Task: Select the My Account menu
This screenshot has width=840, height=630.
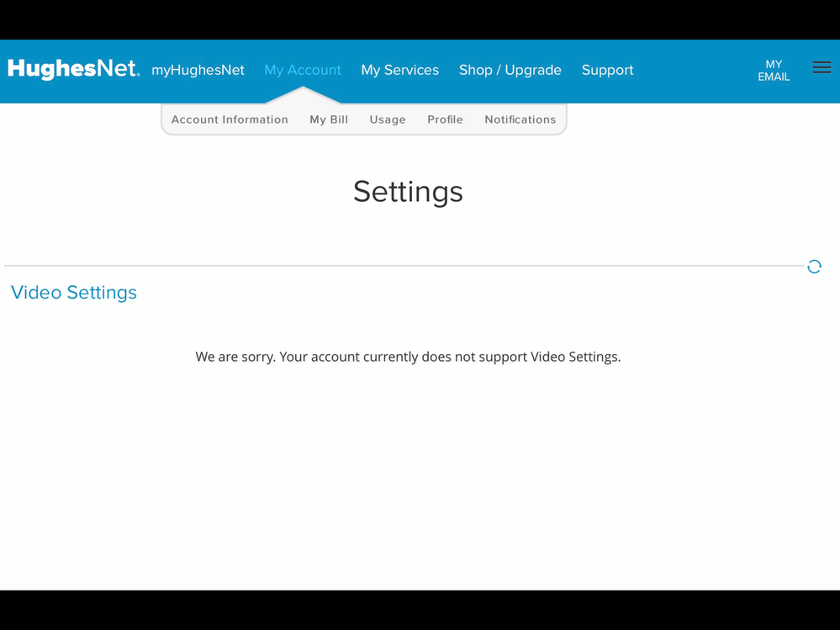Action: pos(303,71)
